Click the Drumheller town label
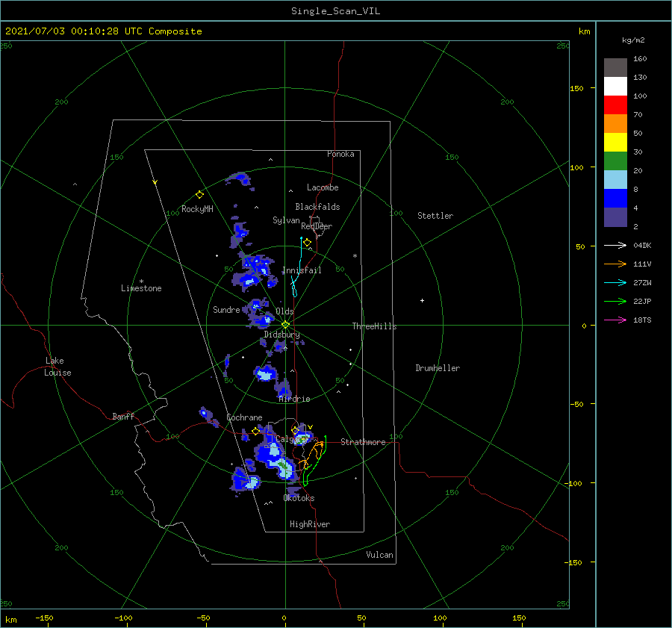This screenshot has width=672, height=628. tap(438, 368)
